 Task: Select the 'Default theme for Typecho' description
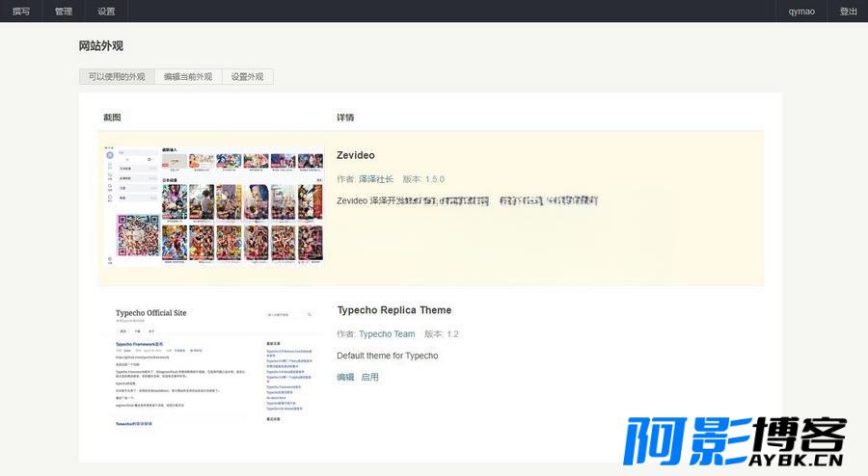click(x=388, y=356)
